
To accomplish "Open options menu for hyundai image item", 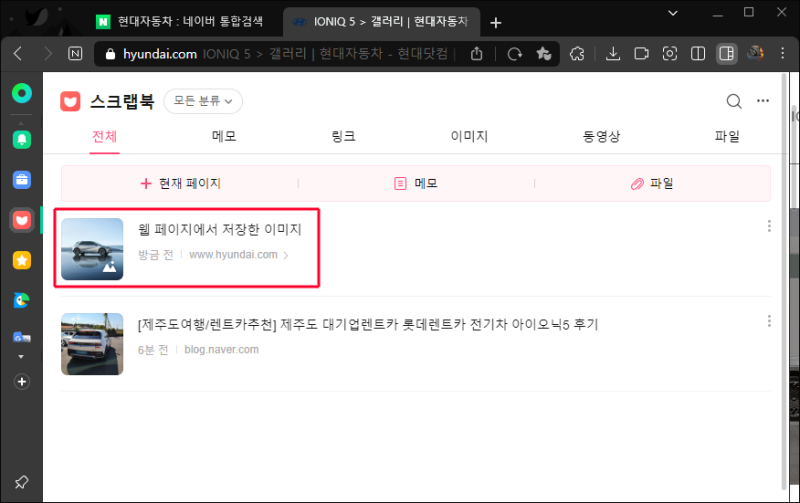I will (769, 226).
